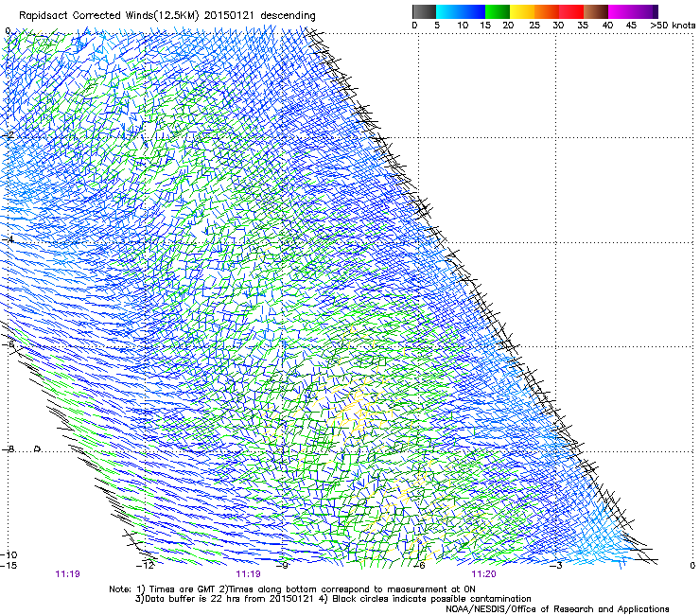Select the red 30-35 knots legend segment

pyautogui.click(x=571, y=11)
